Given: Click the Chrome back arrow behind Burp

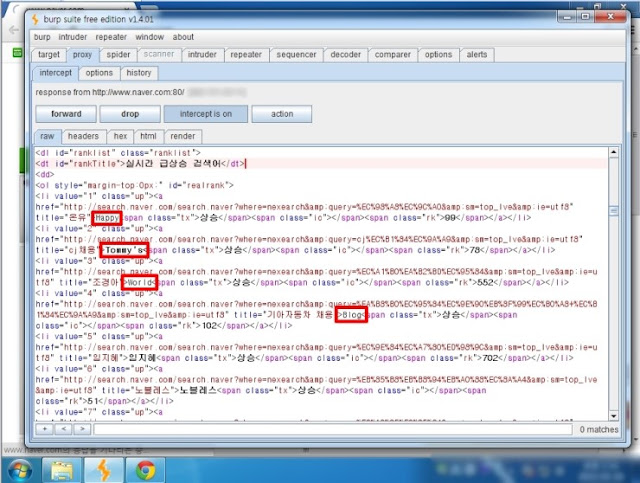Looking at the screenshot, I should pyautogui.click(x=13, y=30).
